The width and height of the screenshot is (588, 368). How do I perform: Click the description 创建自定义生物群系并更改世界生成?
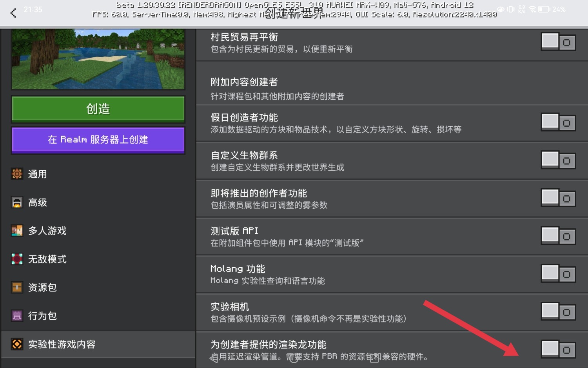(x=277, y=168)
